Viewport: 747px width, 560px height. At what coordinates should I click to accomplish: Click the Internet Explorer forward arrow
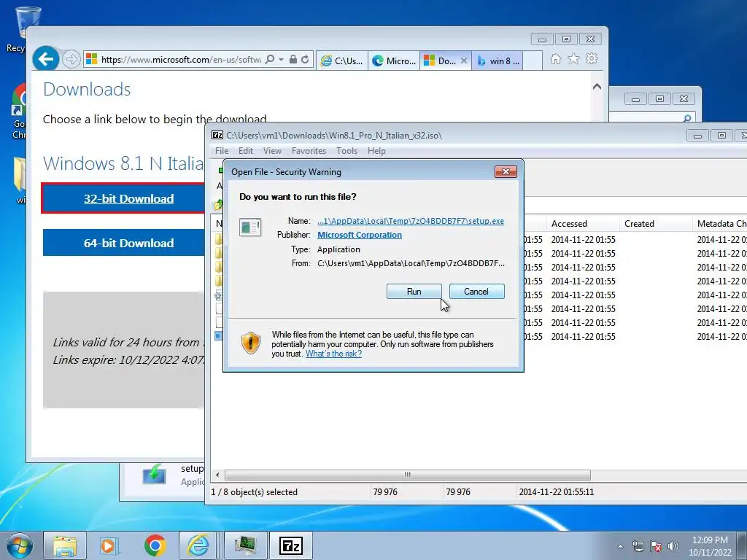[x=71, y=59]
